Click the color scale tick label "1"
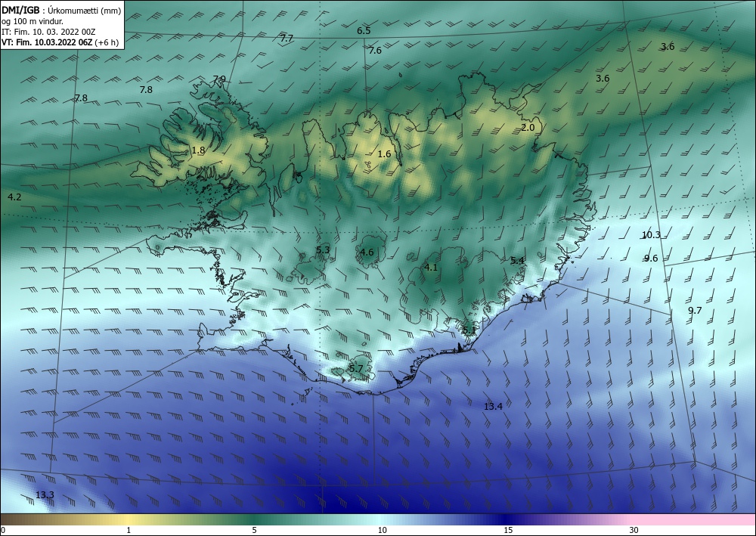 (129, 530)
